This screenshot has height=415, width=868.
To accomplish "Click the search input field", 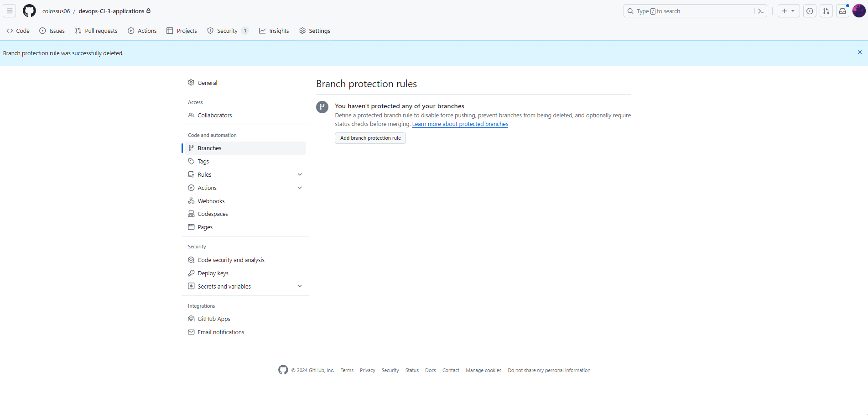I will [689, 11].
